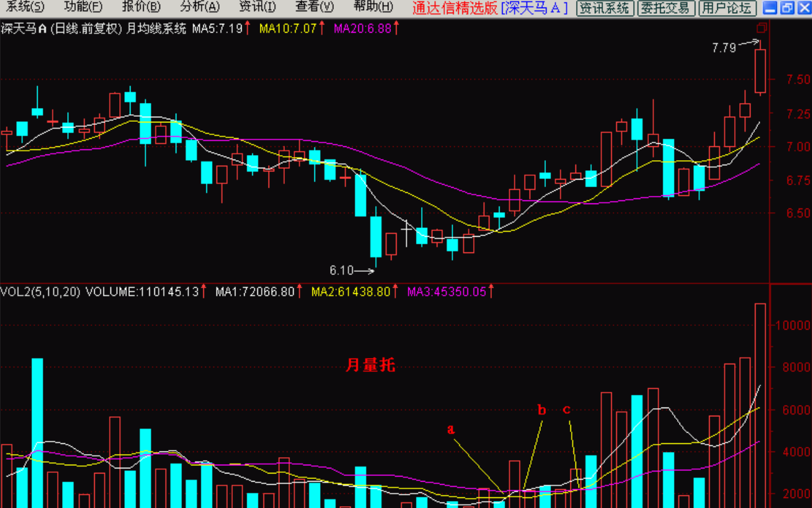Open the 资讯(I) menu

tap(257, 7)
